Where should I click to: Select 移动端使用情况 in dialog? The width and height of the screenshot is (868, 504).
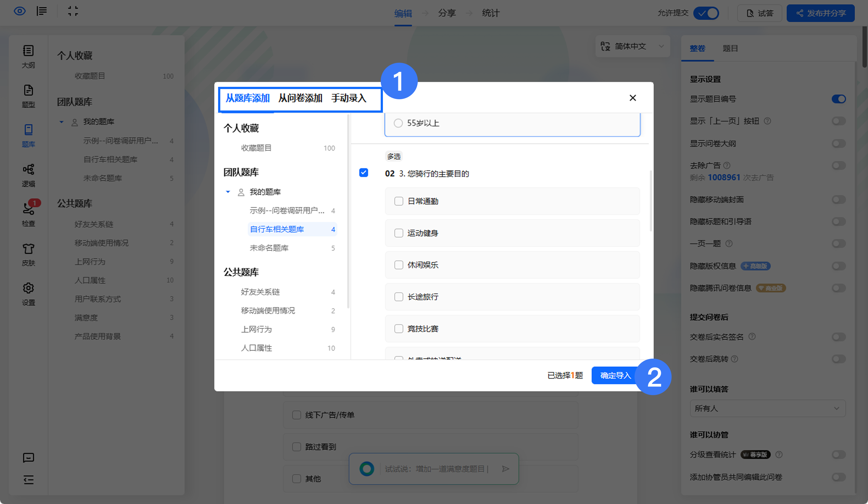pyautogui.click(x=288, y=311)
